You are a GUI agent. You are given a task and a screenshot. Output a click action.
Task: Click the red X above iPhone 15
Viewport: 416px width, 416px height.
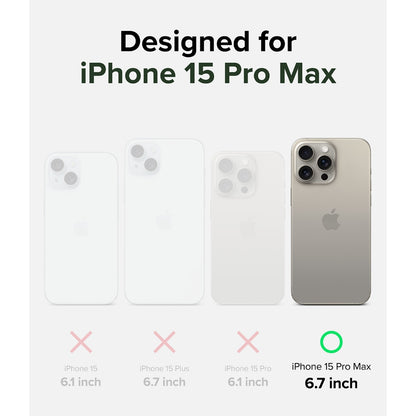81,342
